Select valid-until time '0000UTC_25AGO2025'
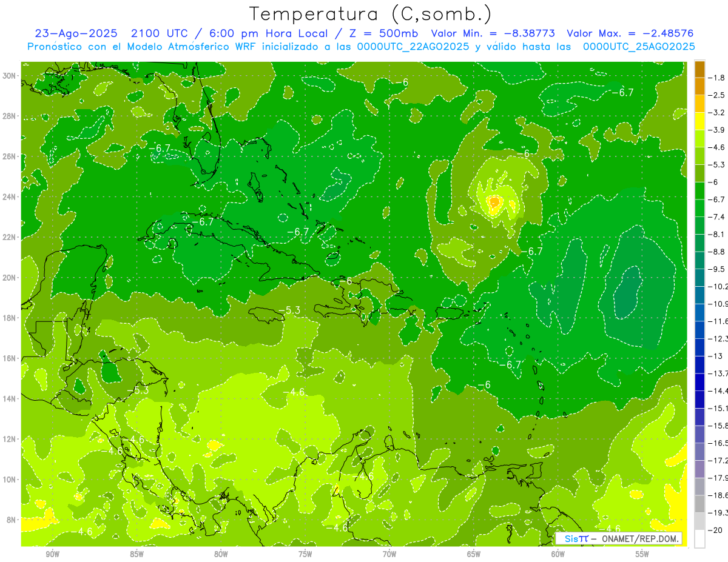728x562 pixels. click(x=639, y=47)
